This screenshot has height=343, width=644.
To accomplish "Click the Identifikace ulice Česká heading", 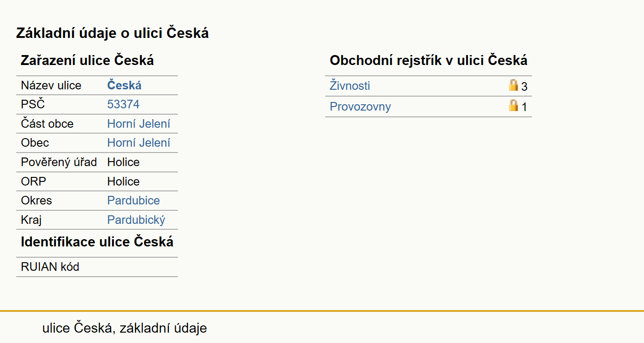I will (97, 241).
